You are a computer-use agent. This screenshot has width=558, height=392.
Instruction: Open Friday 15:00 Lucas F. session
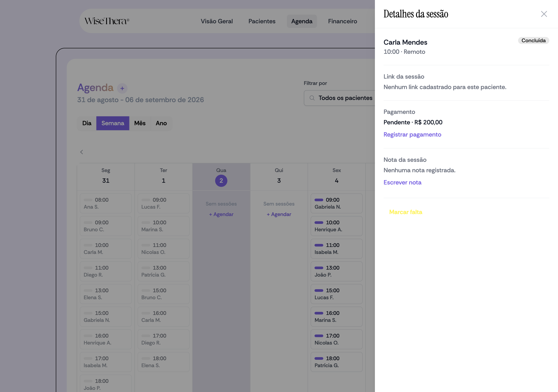pyautogui.click(x=337, y=294)
